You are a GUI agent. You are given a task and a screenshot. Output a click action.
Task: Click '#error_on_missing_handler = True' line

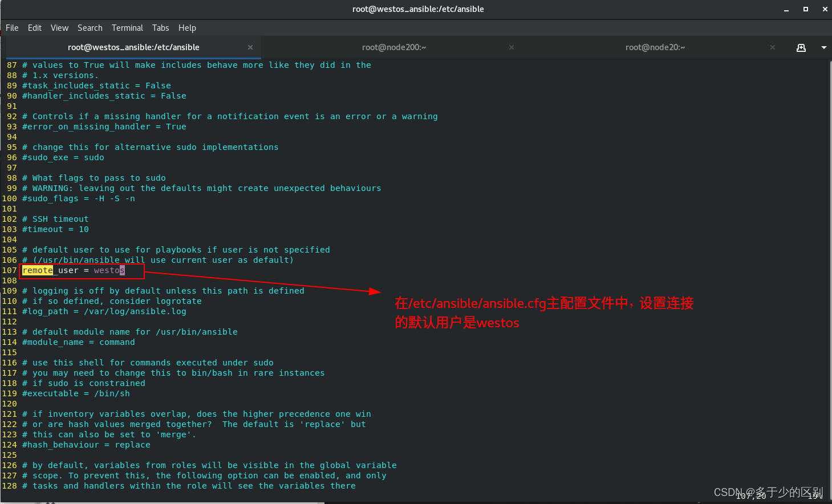point(104,127)
